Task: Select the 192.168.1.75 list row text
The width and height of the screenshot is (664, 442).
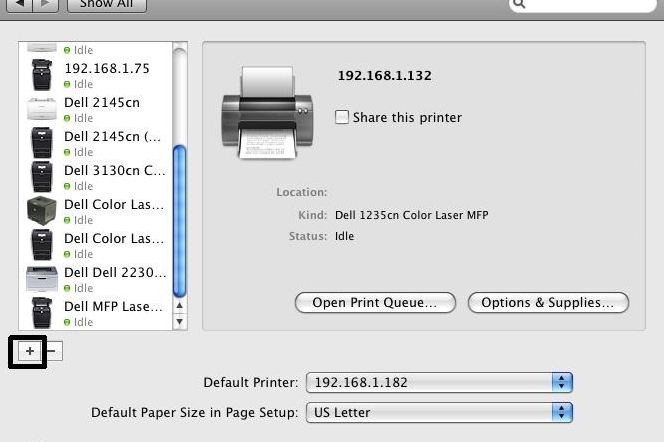Action: pos(107,68)
